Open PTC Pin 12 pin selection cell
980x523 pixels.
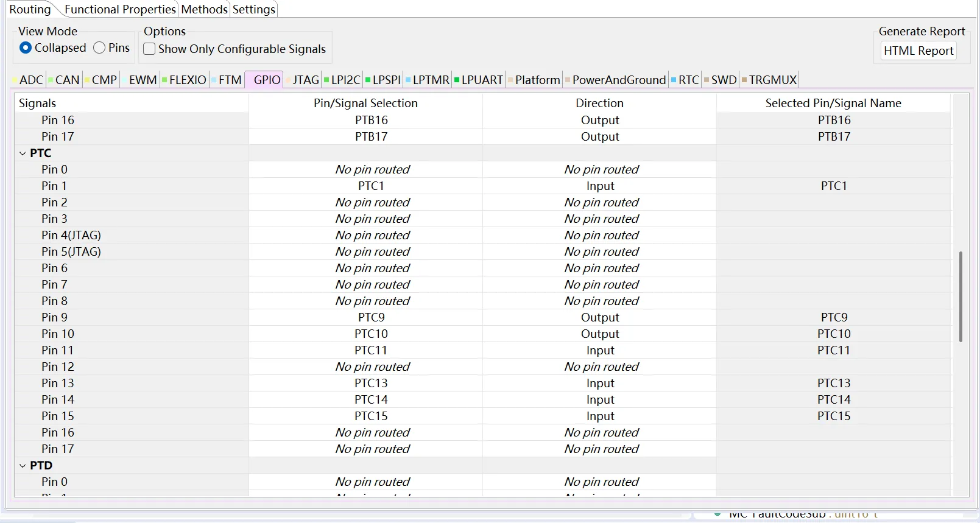365,367
